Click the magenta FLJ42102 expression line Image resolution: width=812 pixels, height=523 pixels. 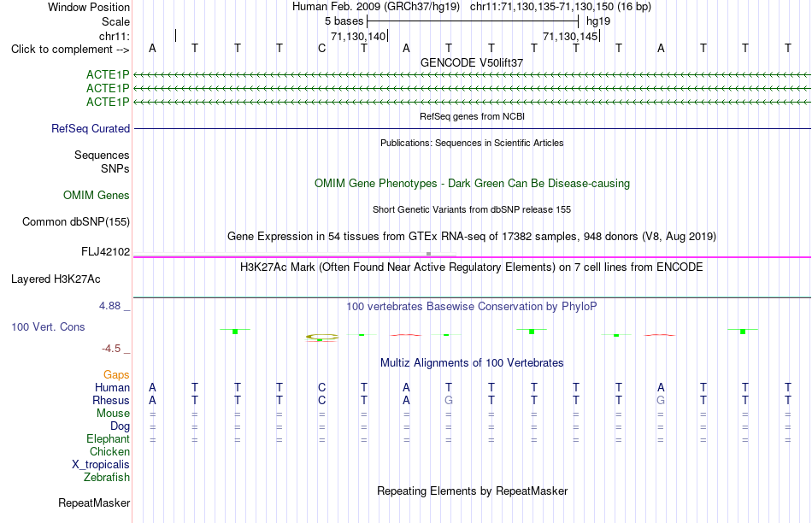(472, 257)
